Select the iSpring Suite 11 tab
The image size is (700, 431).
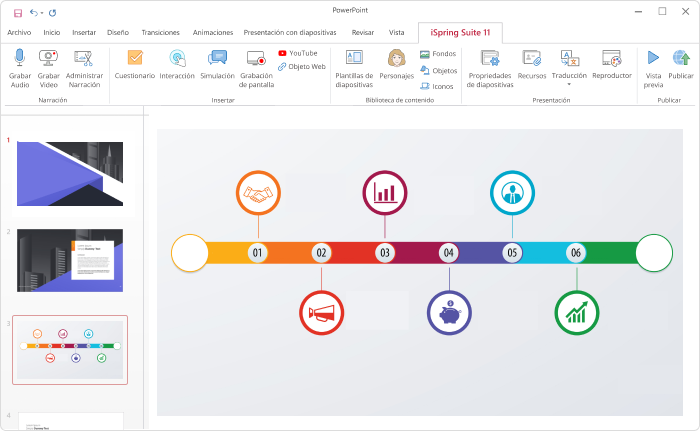click(460, 33)
